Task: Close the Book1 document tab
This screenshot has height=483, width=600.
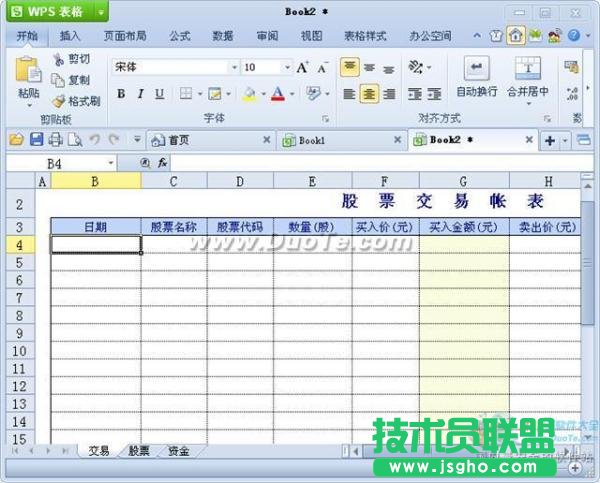Action: pos(398,140)
